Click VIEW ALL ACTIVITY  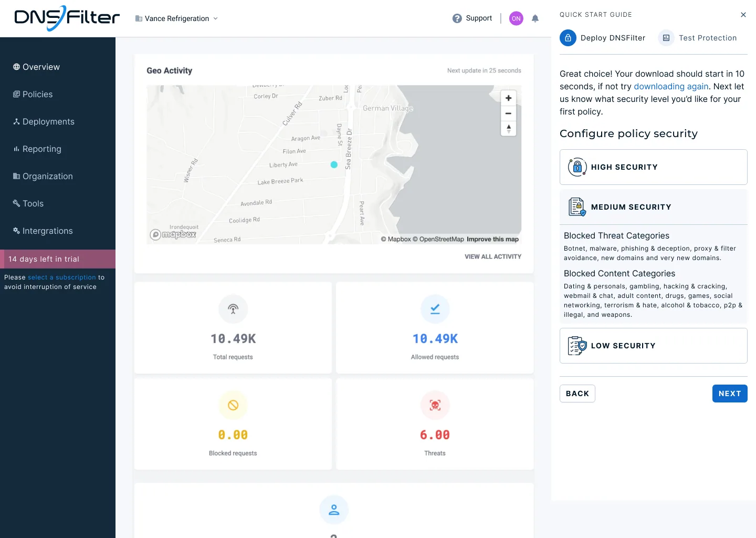(493, 256)
